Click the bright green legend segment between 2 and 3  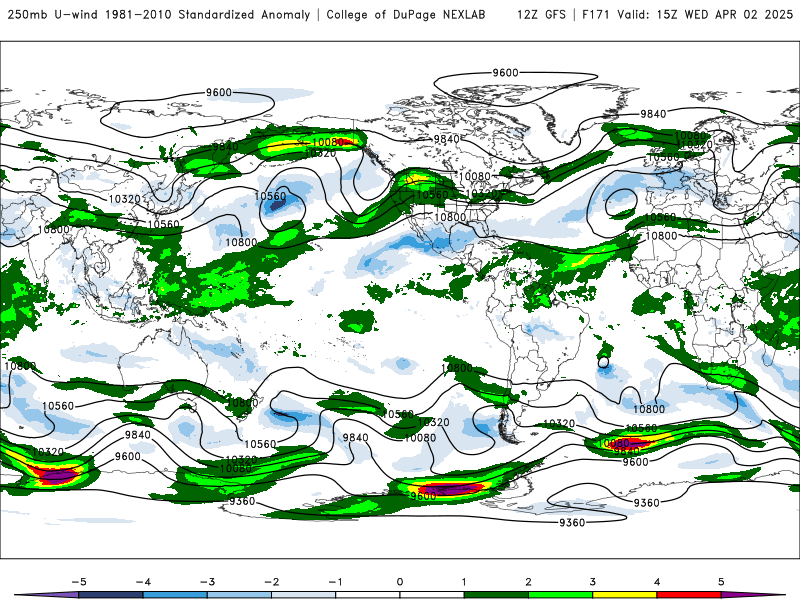[x=561, y=595]
